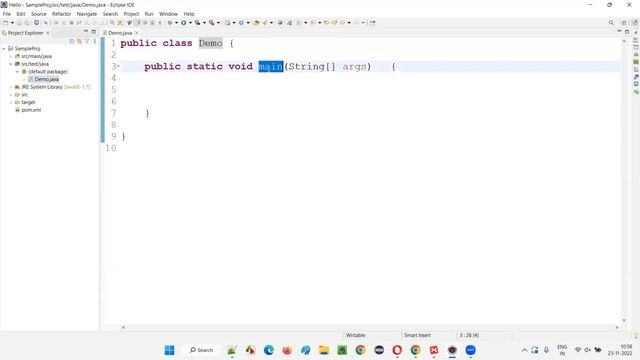Click the highlighted 'main' method name

point(271,67)
